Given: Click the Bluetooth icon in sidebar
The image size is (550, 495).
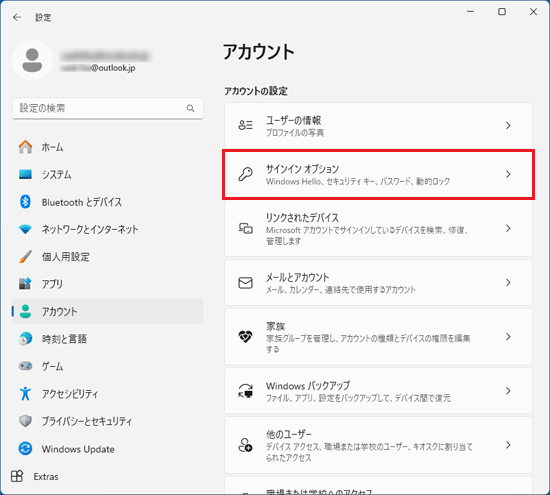Looking at the screenshot, I should point(25,202).
